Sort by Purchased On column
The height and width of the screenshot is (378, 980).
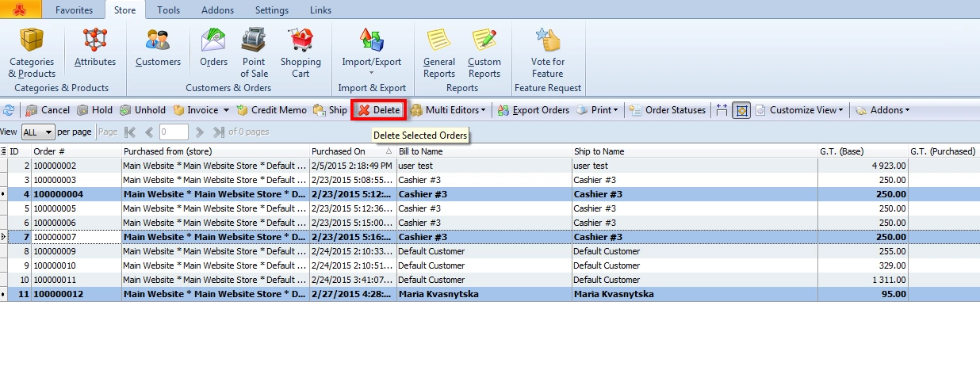[353, 151]
